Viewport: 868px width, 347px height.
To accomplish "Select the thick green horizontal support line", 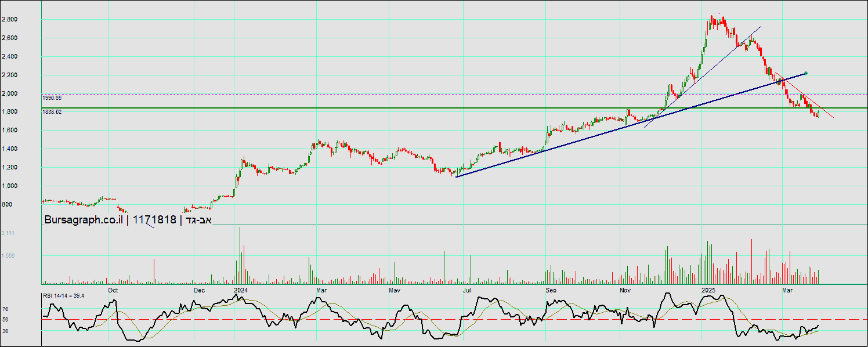I will pos(348,108).
